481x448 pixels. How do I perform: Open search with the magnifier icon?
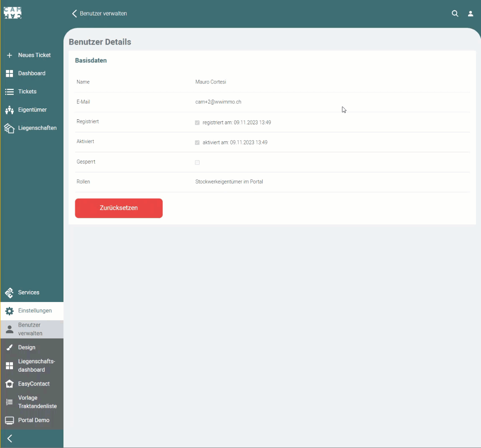455,13
